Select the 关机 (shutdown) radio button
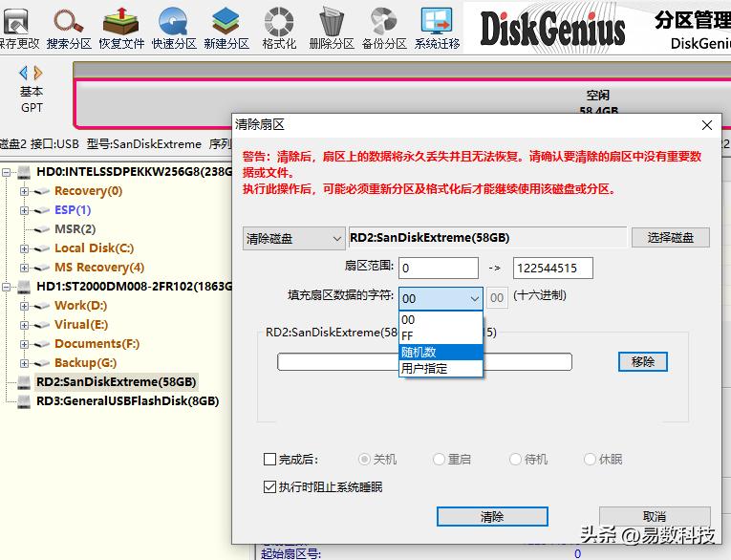731x560 pixels. (364, 460)
